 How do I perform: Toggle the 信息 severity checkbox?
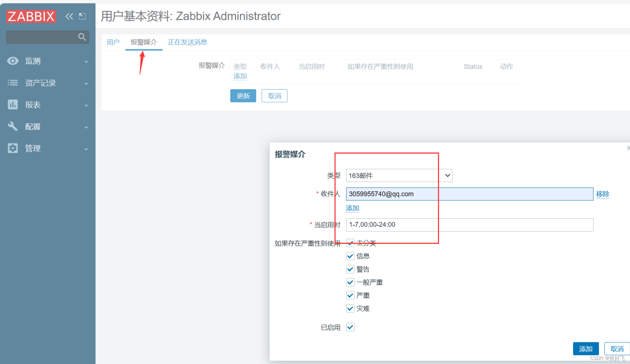coord(350,256)
